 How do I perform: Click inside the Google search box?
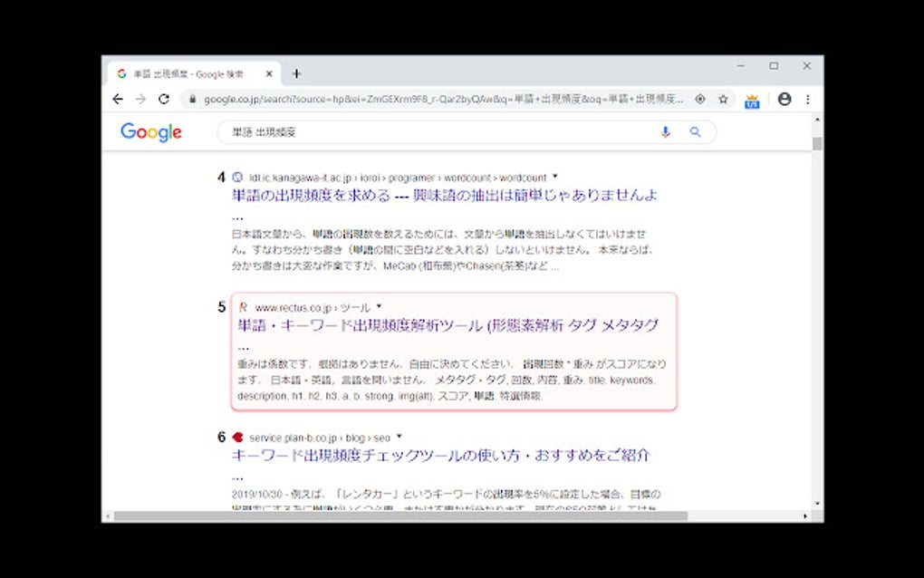tap(408, 132)
